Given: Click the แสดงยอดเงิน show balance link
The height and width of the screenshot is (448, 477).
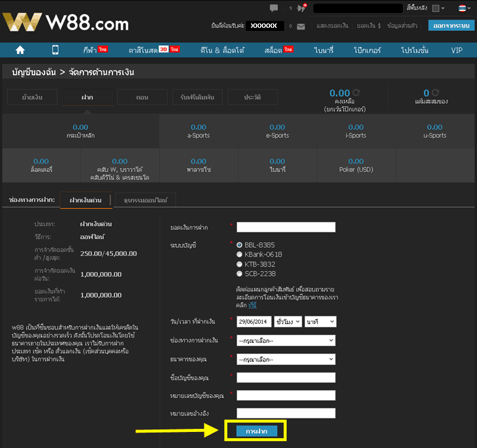Looking at the screenshot, I should click(x=332, y=26).
